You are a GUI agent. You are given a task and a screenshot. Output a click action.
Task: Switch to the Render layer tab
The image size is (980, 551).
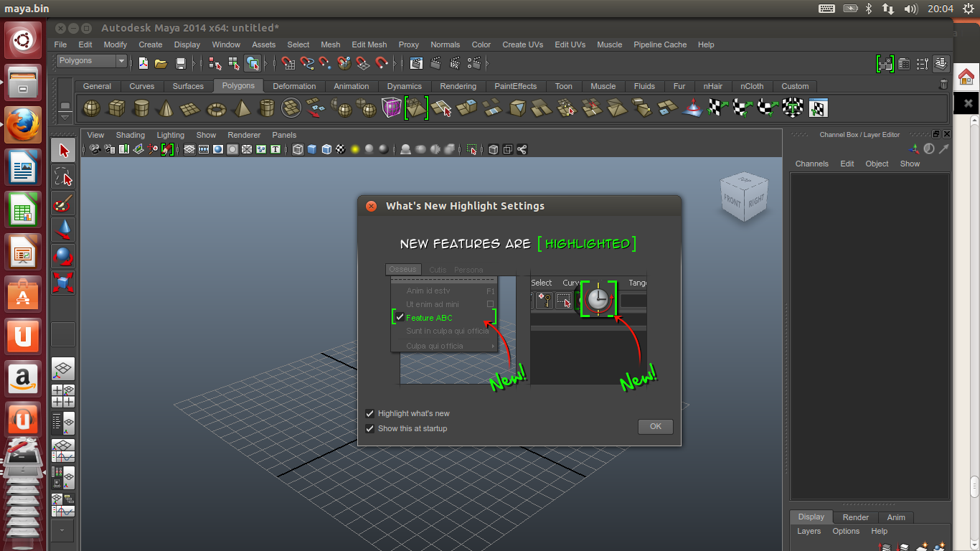point(856,517)
